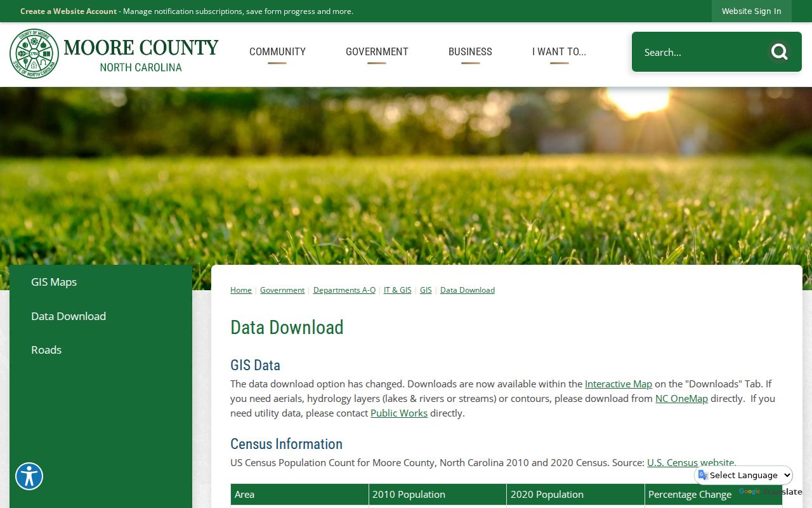812x508 pixels.
Task: Click the Moore County North Carolina title text
Action: coord(141,55)
